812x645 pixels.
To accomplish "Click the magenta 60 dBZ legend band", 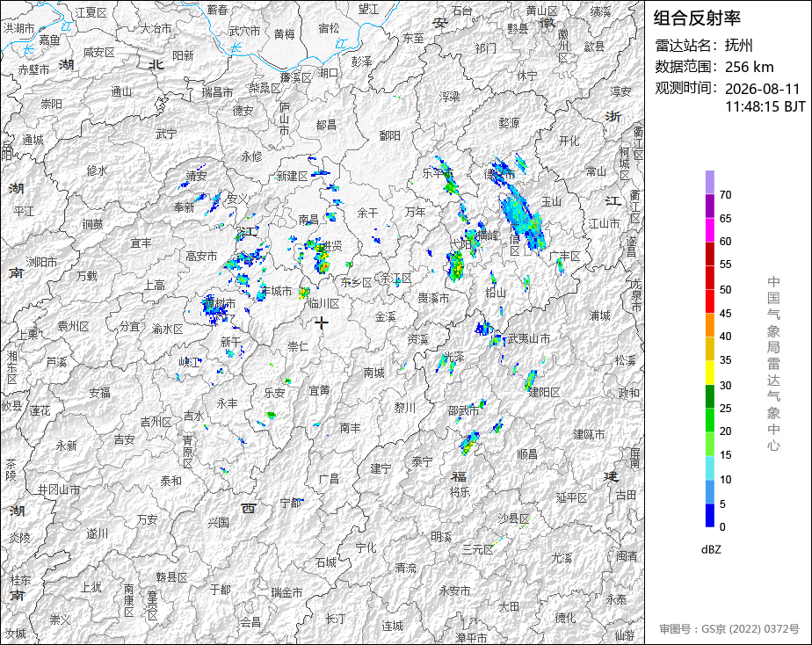I will (x=709, y=230).
